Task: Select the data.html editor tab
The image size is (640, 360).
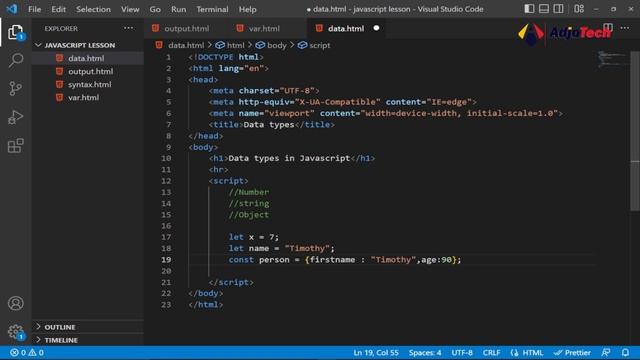Action: (x=346, y=28)
